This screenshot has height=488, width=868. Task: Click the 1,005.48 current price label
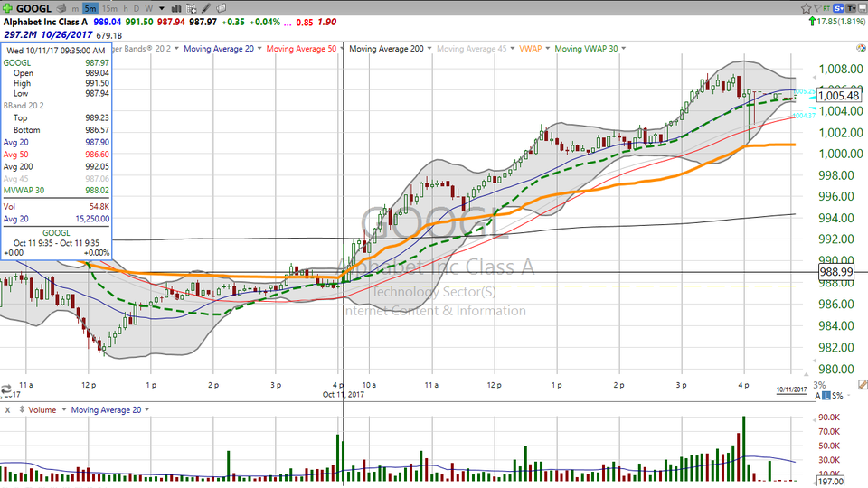click(x=839, y=95)
